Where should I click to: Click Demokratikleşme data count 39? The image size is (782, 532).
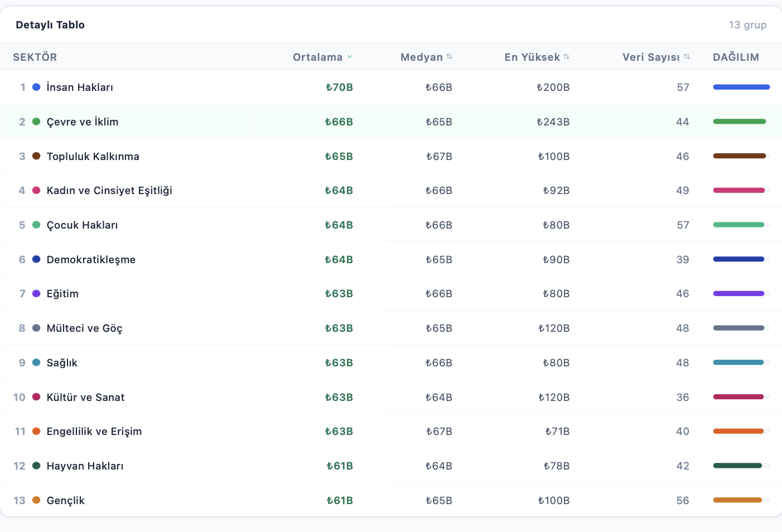[683, 259]
